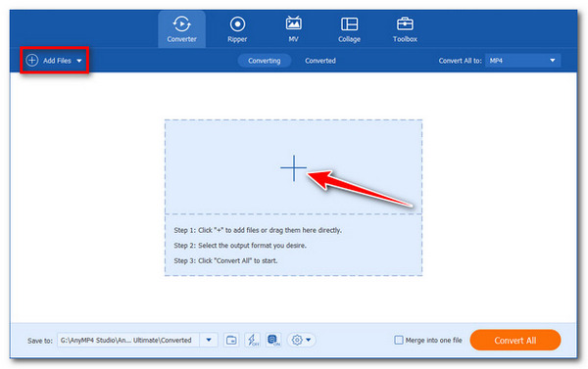Image resolution: width=588 pixels, height=369 pixels.
Task: Click the Step 1 instruction text
Action: click(x=258, y=230)
